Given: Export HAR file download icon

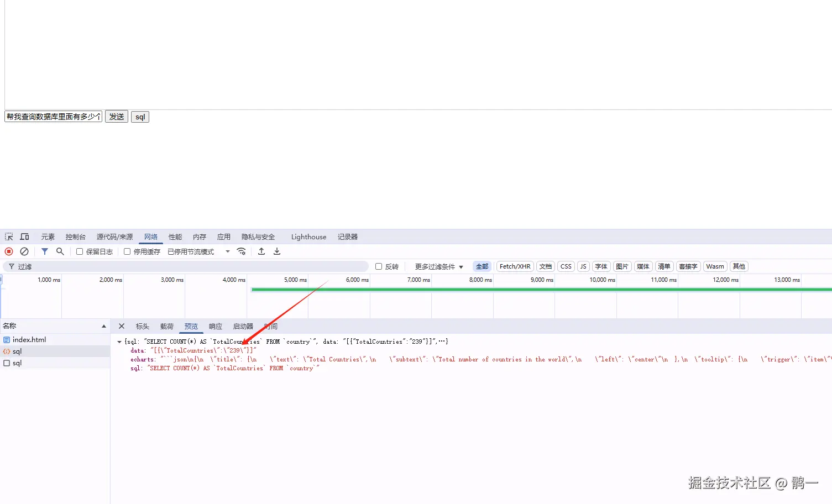Looking at the screenshot, I should (x=277, y=251).
